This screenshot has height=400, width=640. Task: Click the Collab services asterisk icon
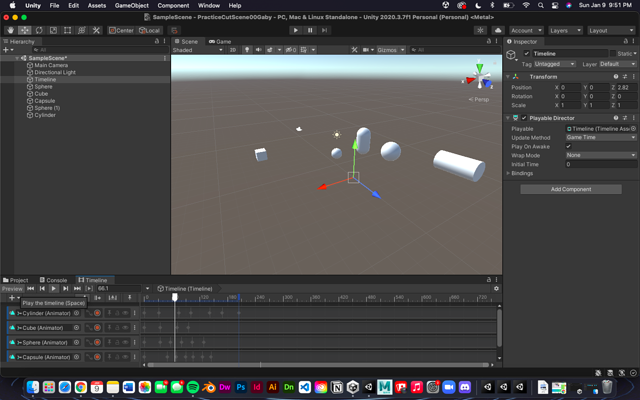click(480, 30)
